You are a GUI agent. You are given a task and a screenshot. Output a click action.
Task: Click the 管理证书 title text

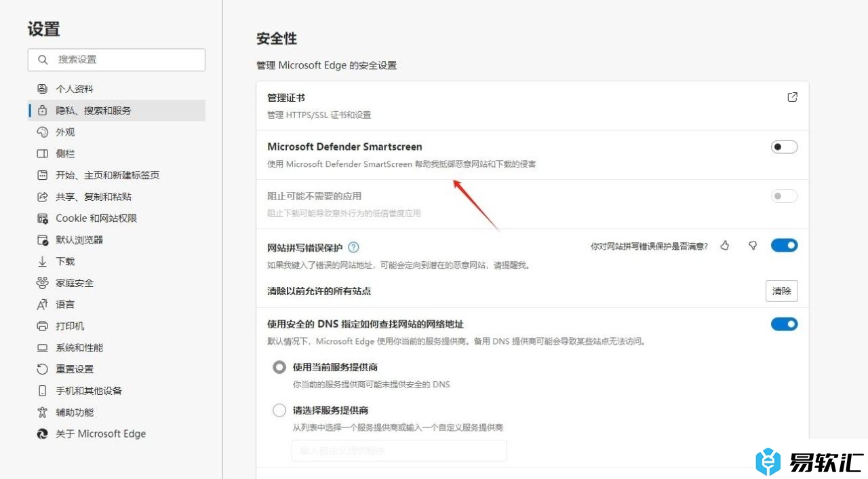tap(286, 98)
